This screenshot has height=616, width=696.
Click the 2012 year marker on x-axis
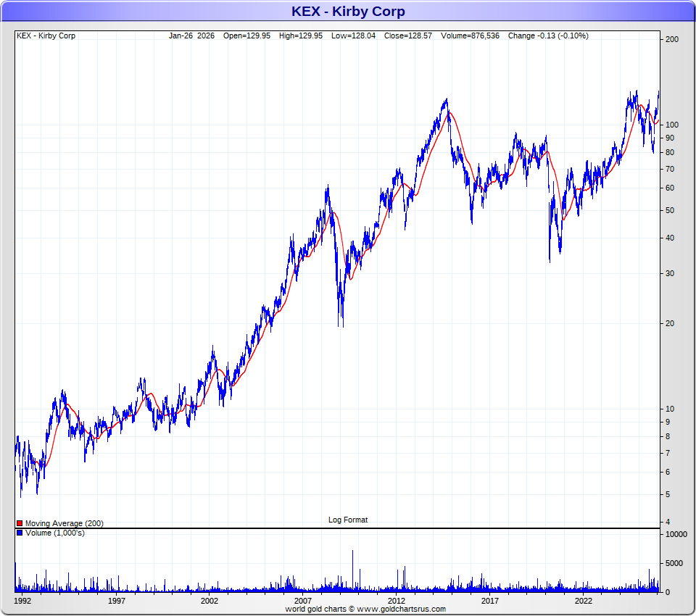pos(397,601)
